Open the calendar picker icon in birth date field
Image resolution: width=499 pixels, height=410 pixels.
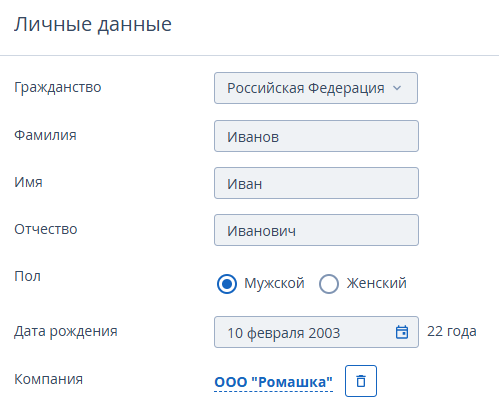click(x=402, y=332)
